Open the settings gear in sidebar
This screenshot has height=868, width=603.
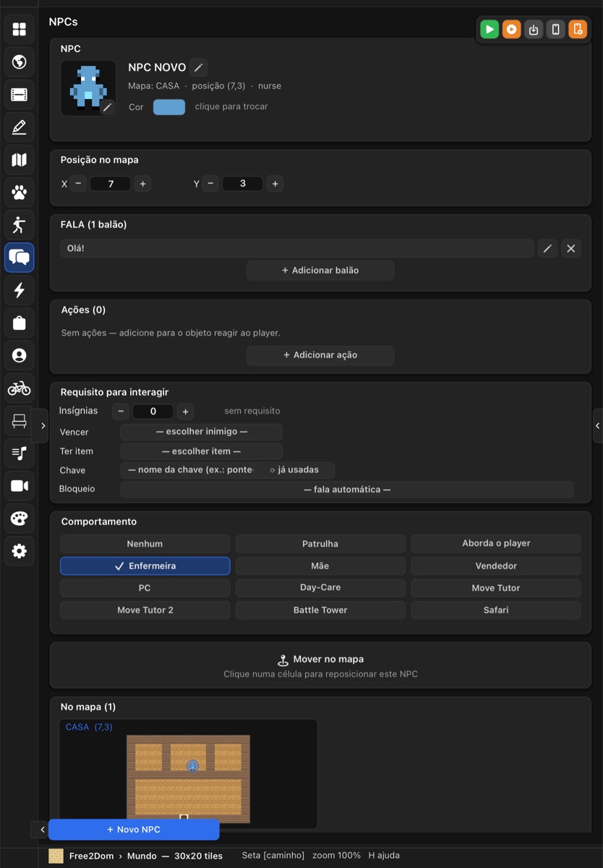coord(20,551)
